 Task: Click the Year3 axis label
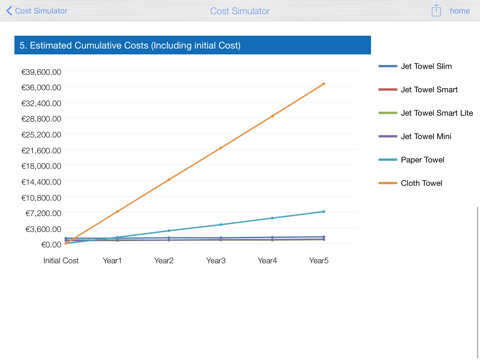216,261
